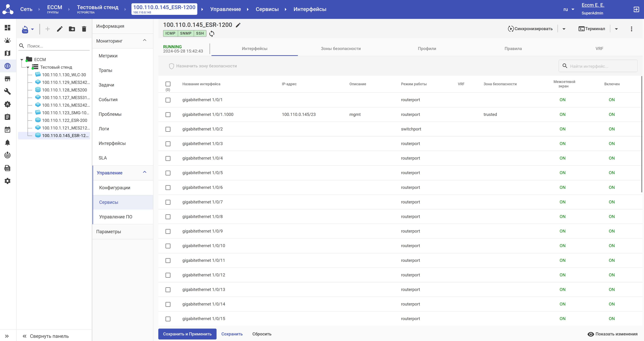This screenshot has width=644, height=341.
Task: Open the three-dot more options menu
Action: tap(631, 29)
